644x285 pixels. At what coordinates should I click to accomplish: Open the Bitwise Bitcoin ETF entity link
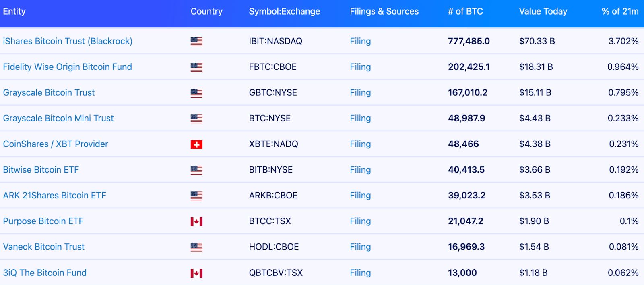tap(40, 169)
